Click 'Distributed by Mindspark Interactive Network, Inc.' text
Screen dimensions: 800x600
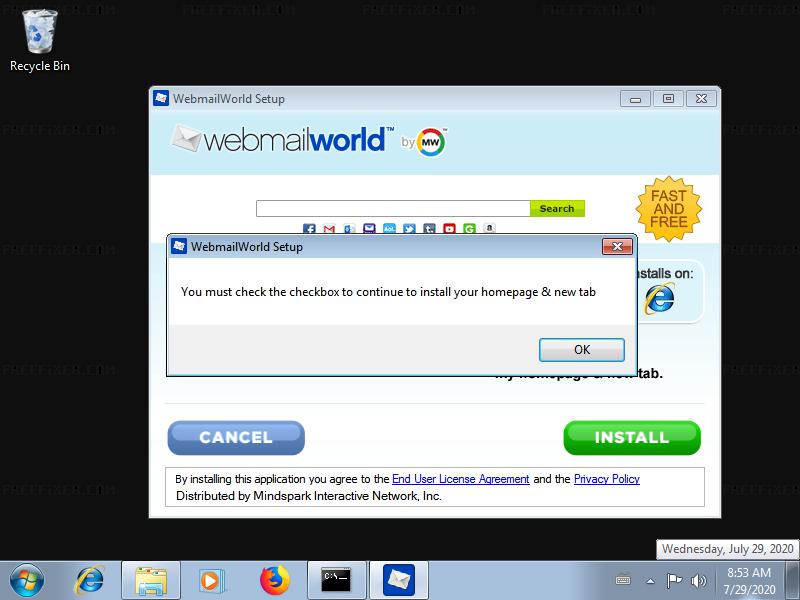[309, 496]
